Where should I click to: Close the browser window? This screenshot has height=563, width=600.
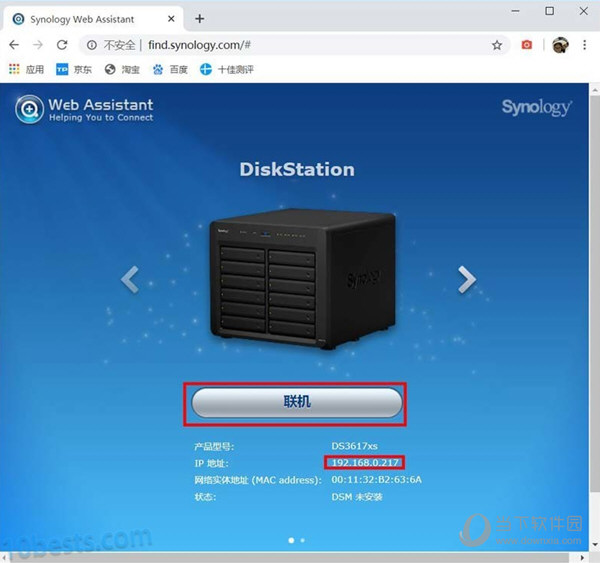[584, 11]
